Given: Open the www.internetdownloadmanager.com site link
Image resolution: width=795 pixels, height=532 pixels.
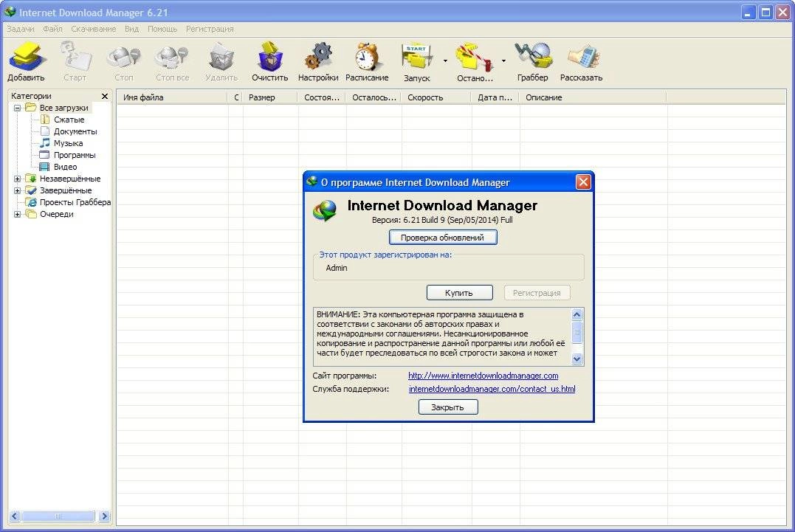Looking at the screenshot, I should 483,376.
